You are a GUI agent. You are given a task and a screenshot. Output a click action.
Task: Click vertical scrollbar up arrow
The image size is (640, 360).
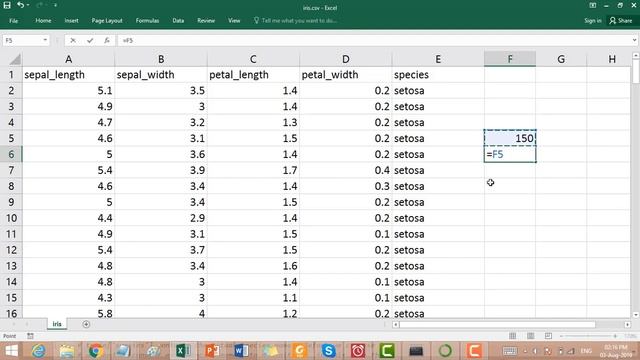(636, 55)
